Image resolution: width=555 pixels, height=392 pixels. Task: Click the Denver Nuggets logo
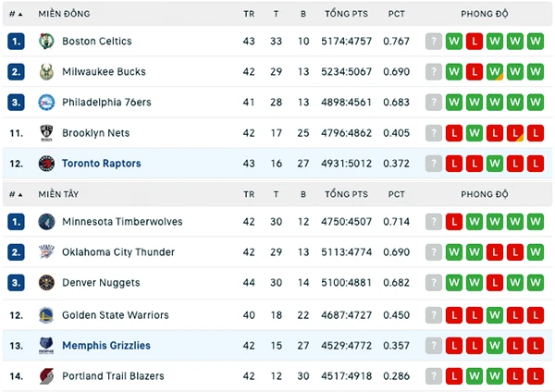point(46,283)
